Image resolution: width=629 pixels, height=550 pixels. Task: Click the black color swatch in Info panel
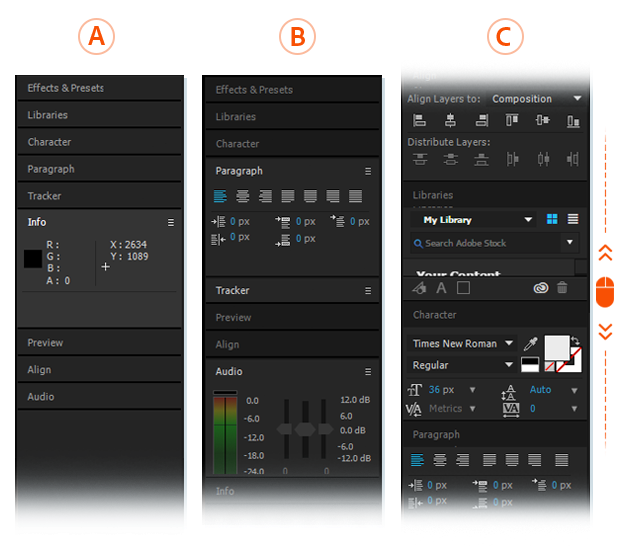click(x=33, y=259)
